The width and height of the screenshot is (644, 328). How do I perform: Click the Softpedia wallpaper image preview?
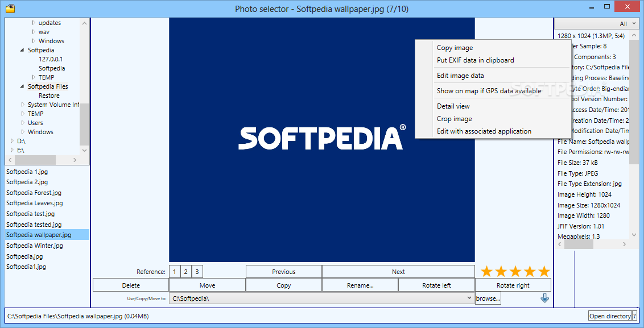[322, 140]
